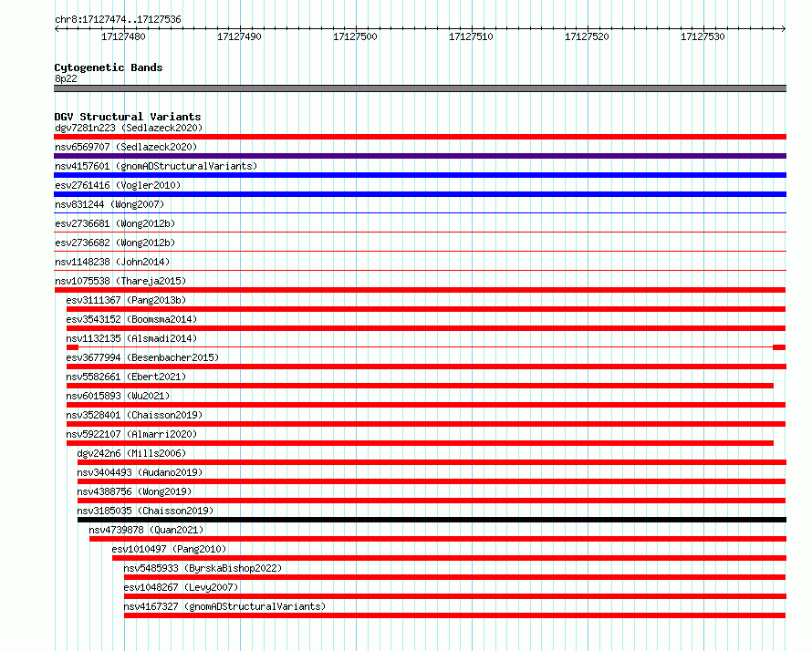812x651 pixels.
Task: Open variant esv2761416 (Vogler2010)
Action: coord(118,185)
